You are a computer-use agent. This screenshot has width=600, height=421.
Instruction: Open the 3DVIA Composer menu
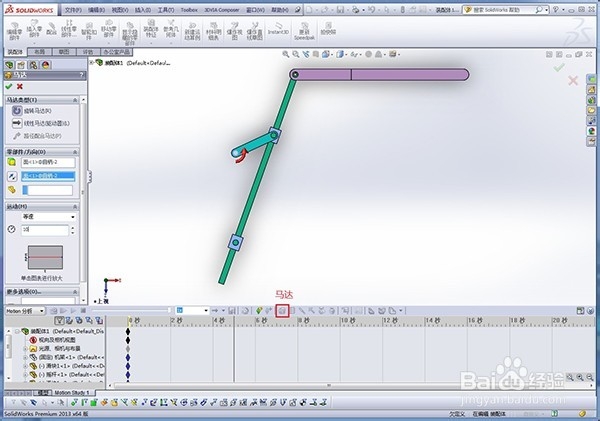(x=222, y=10)
